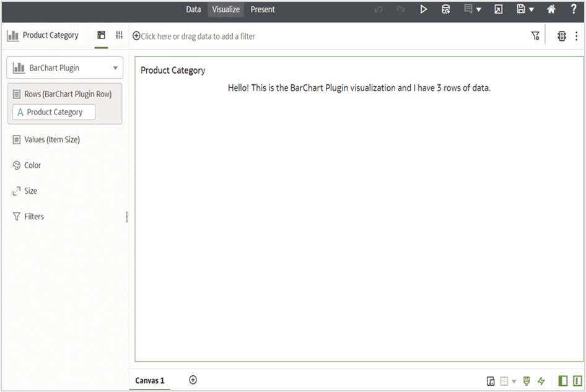The width and height of the screenshot is (586, 392).
Task: Open the BarChart Plugin visualization dropdown
Action: point(65,68)
